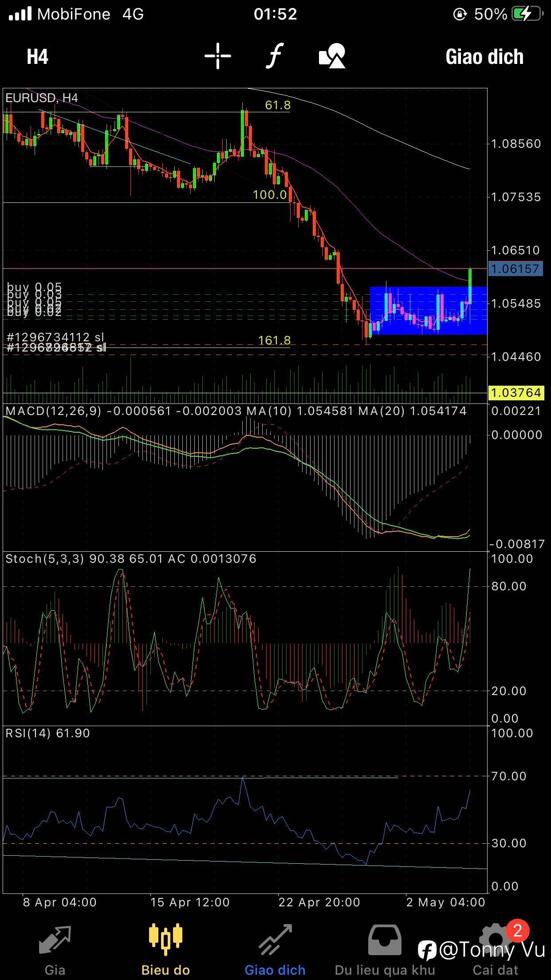551x980 pixels.
Task: Tap the yellow price label 1.03764
Action: click(x=515, y=393)
